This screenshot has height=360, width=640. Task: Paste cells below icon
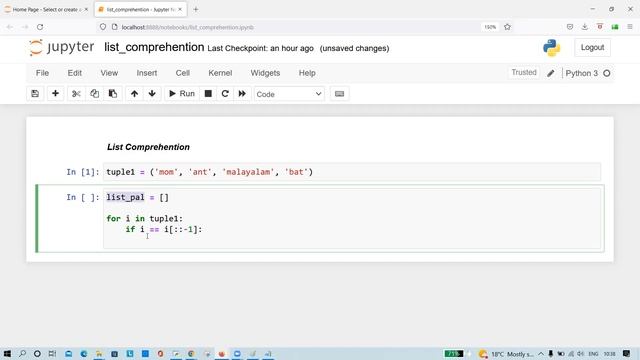pos(113,94)
